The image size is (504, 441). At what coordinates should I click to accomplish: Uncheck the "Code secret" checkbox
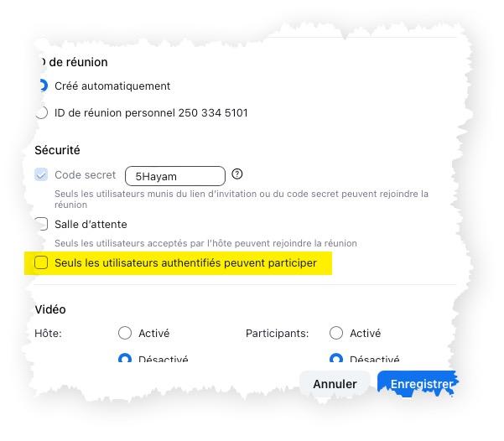41,175
